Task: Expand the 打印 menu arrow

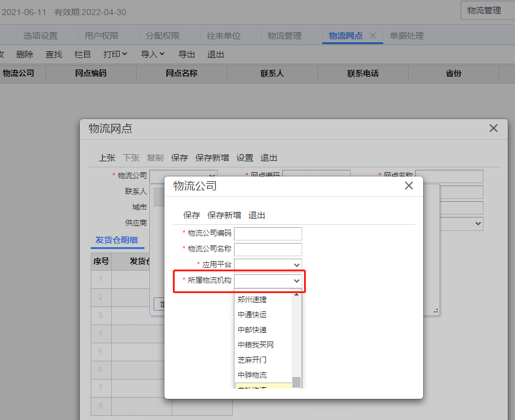Action: tap(125, 54)
